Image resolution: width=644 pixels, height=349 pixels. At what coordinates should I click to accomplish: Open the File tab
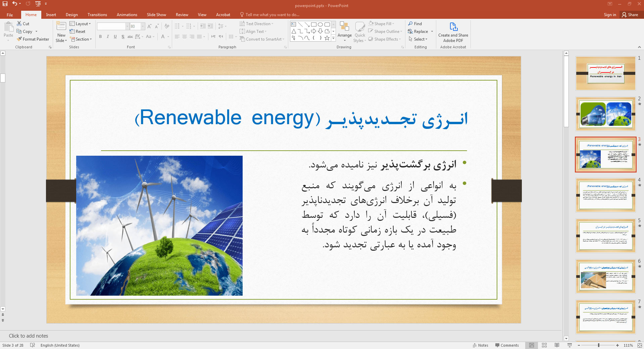pyautogui.click(x=10, y=15)
